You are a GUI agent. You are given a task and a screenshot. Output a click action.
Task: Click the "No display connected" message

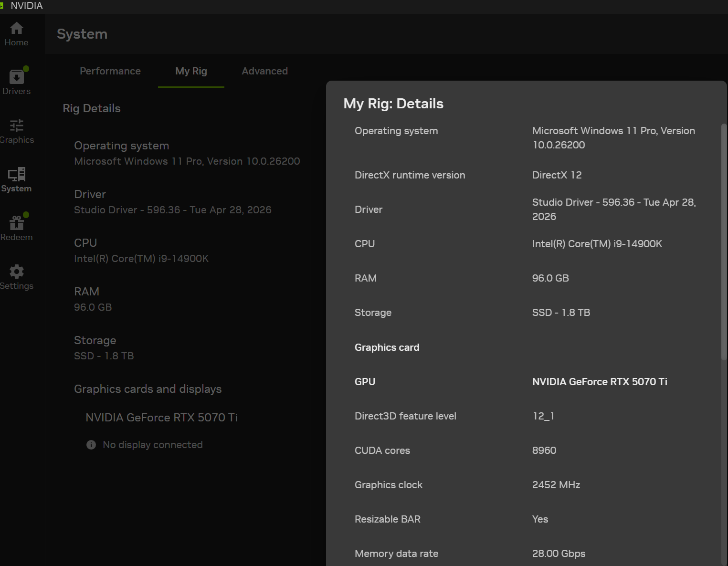click(x=153, y=445)
